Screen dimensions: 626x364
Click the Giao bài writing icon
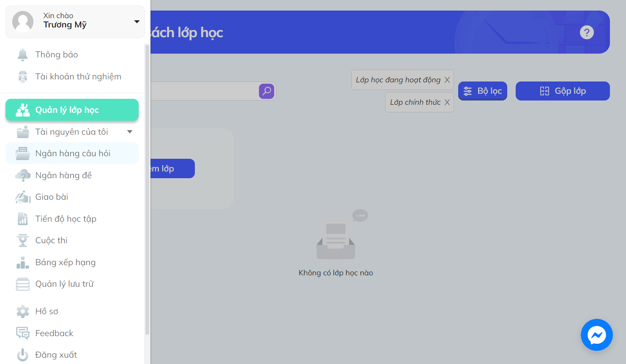tap(23, 197)
